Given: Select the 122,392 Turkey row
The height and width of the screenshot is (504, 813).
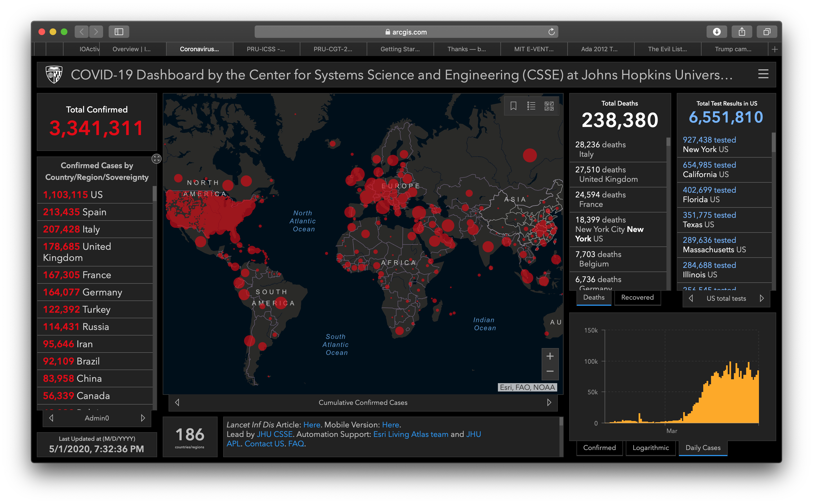Looking at the screenshot, I should [x=95, y=310].
